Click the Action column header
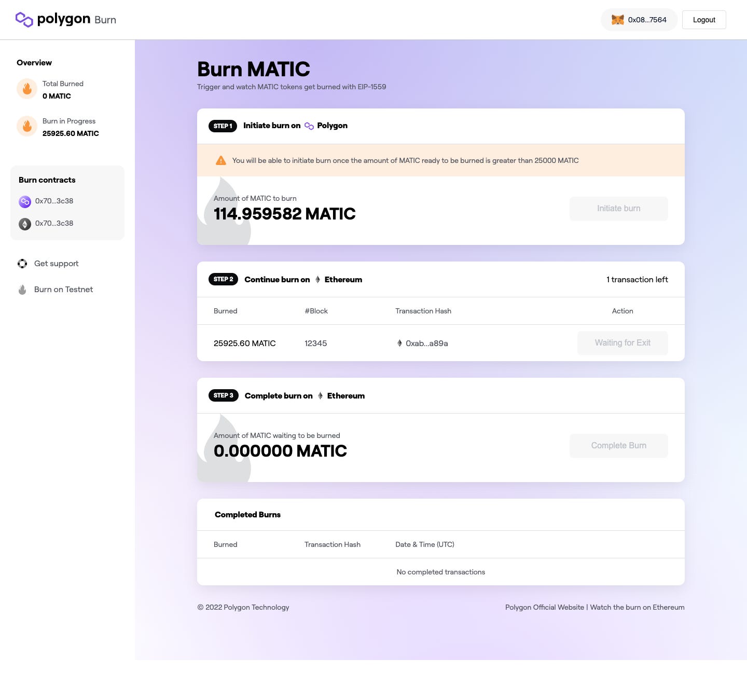Screen dimensions: 747x700 coord(622,311)
